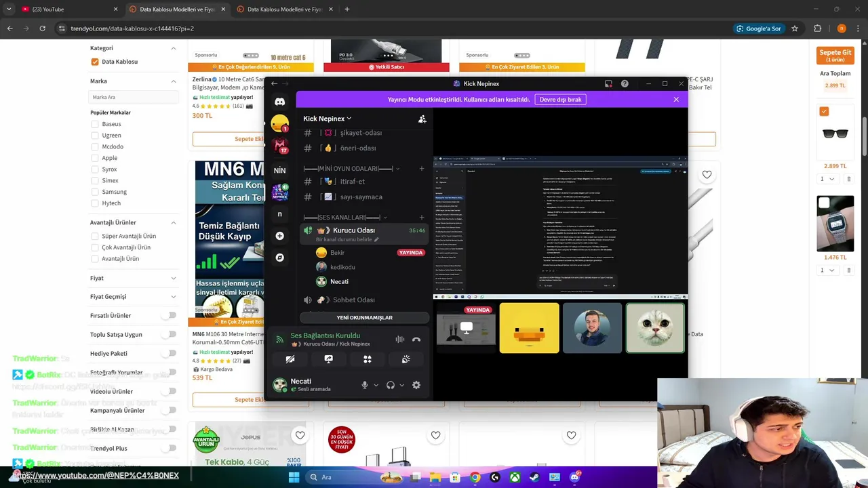Open Discord help question mark icon
868x488 pixels.
coord(625,83)
